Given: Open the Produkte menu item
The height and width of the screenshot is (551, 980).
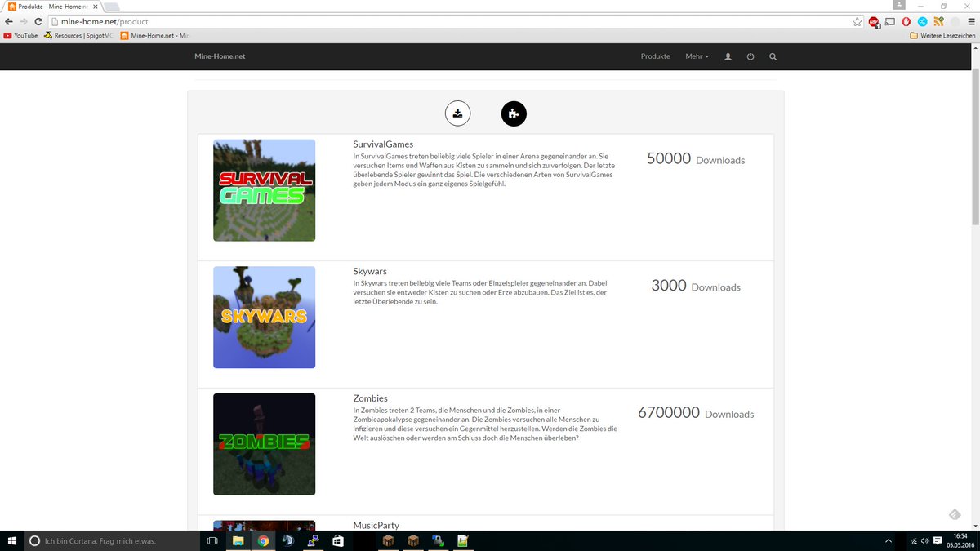Looking at the screenshot, I should click(x=655, y=56).
